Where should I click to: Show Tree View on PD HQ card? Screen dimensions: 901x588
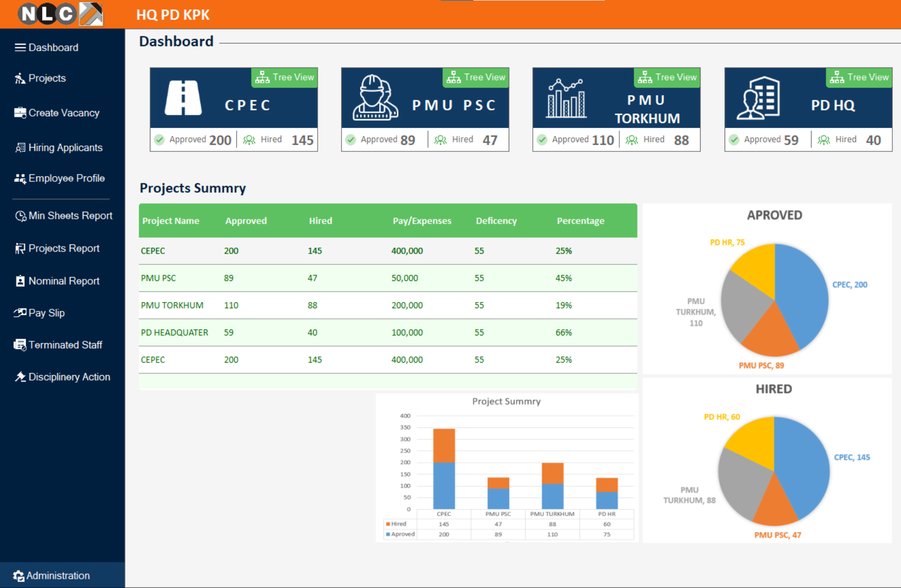859,77
